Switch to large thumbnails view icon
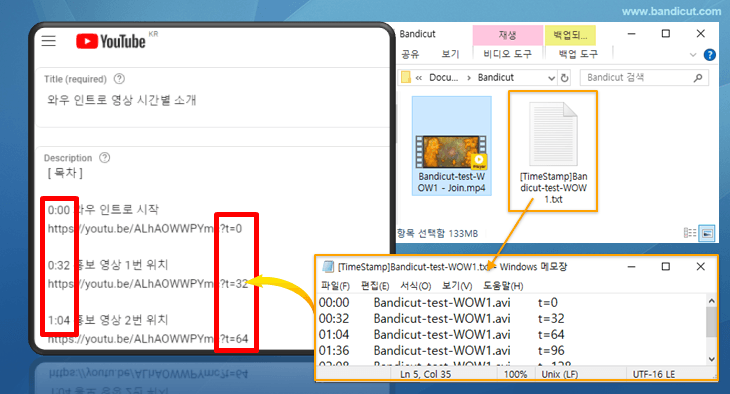This screenshot has height=394, width=730. point(707,233)
